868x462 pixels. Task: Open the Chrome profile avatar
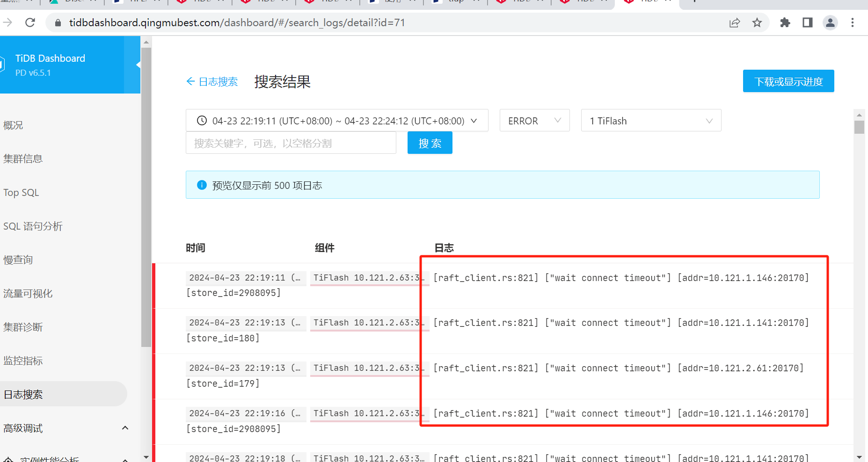coord(830,22)
